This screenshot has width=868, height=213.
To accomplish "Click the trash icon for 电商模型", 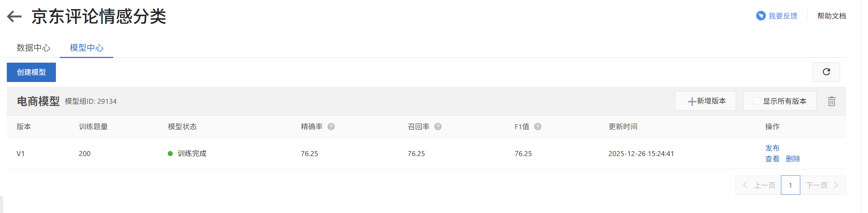I will [831, 101].
